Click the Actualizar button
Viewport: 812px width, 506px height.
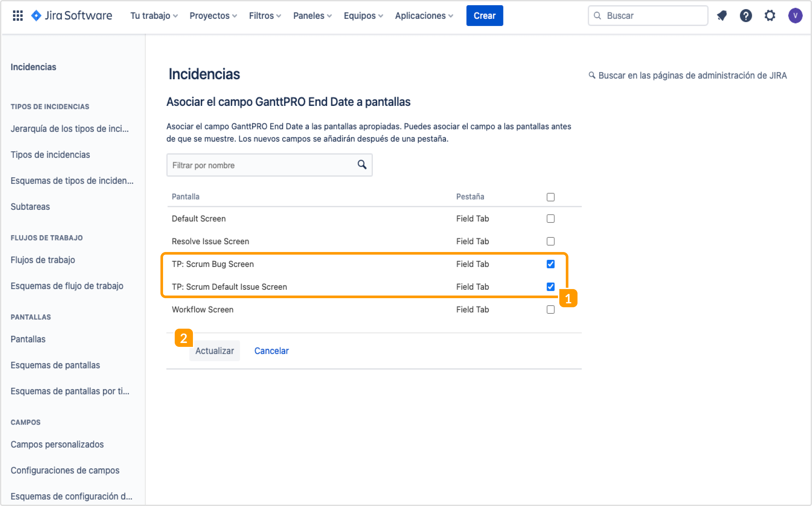215,351
